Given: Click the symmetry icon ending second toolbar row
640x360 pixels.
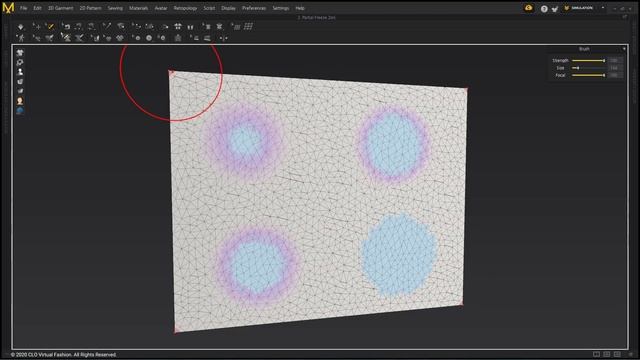Looking at the screenshot, I should coord(224,38).
